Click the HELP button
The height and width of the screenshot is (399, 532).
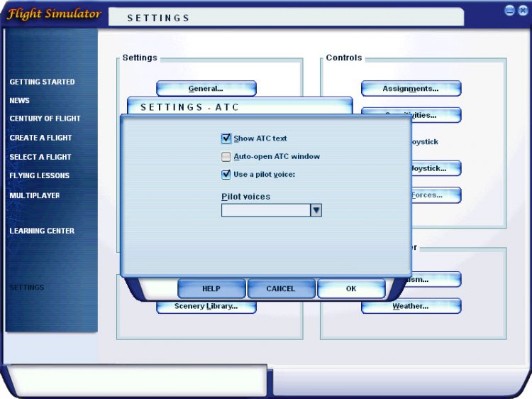tap(211, 289)
